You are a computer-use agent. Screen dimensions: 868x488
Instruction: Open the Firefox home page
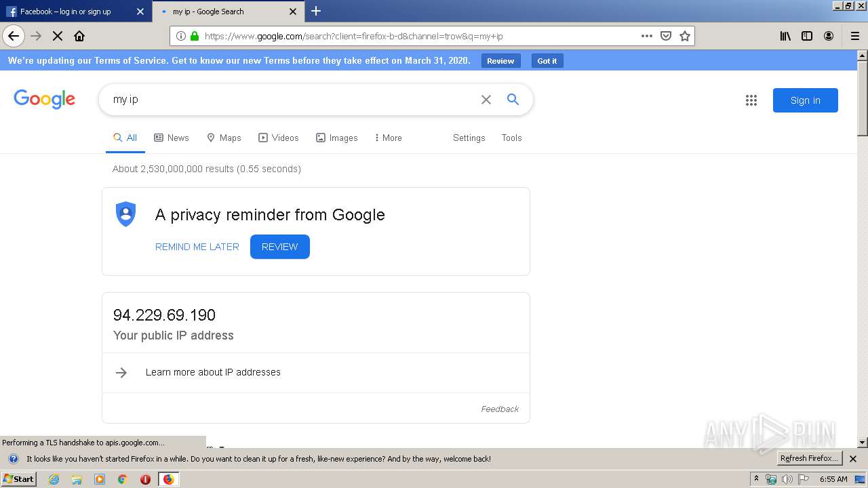(x=79, y=36)
